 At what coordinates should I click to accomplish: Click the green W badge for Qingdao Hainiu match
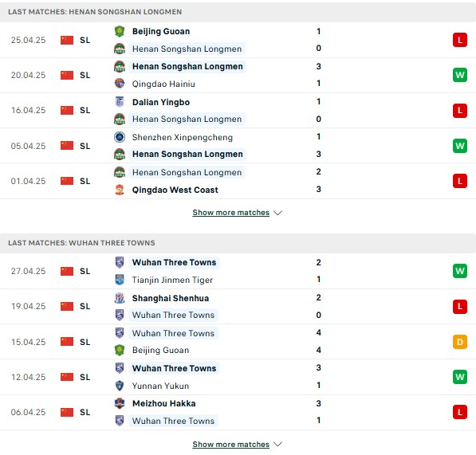[x=460, y=75]
